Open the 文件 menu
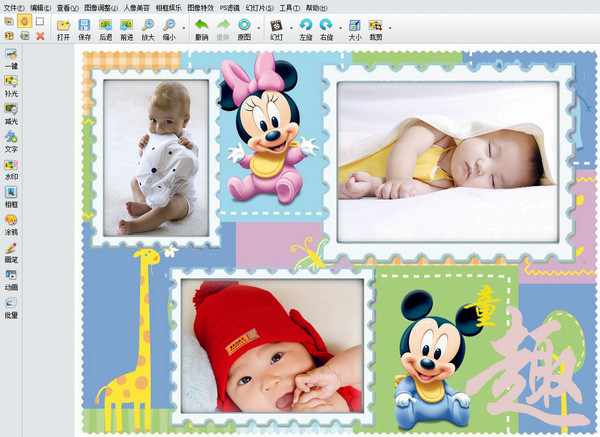Image resolution: width=600 pixels, height=437 pixels. click(x=13, y=8)
